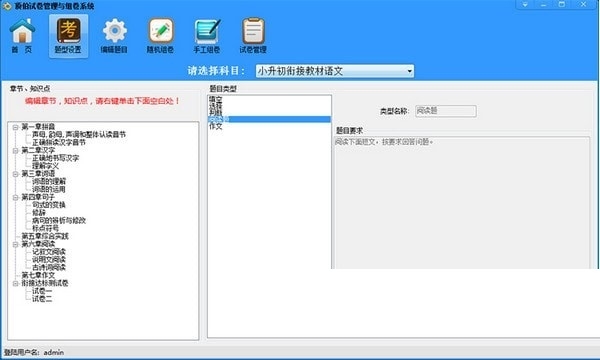Select 标点符号 tree item
The image size is (600, 360).
click(45, 228)
